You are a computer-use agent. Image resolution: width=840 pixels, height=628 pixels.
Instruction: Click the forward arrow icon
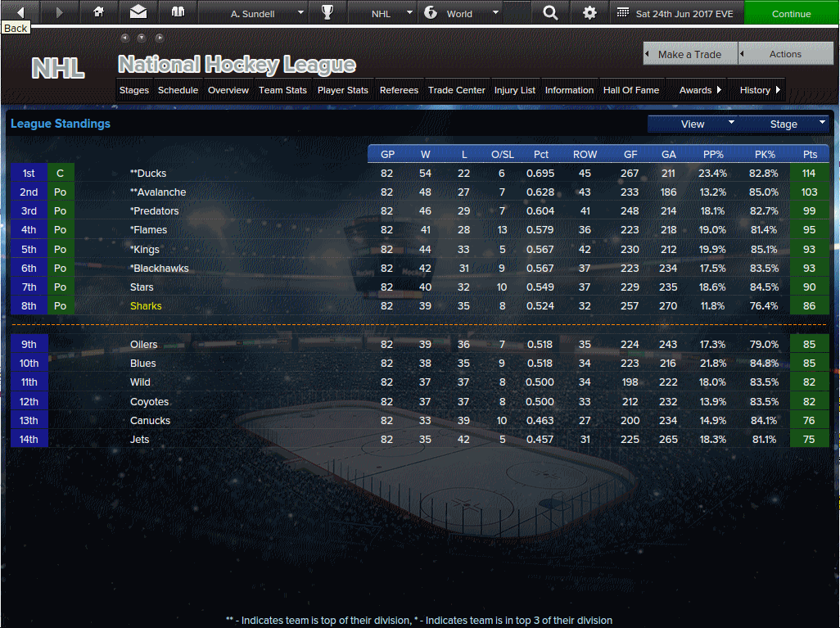click(60, 12)
